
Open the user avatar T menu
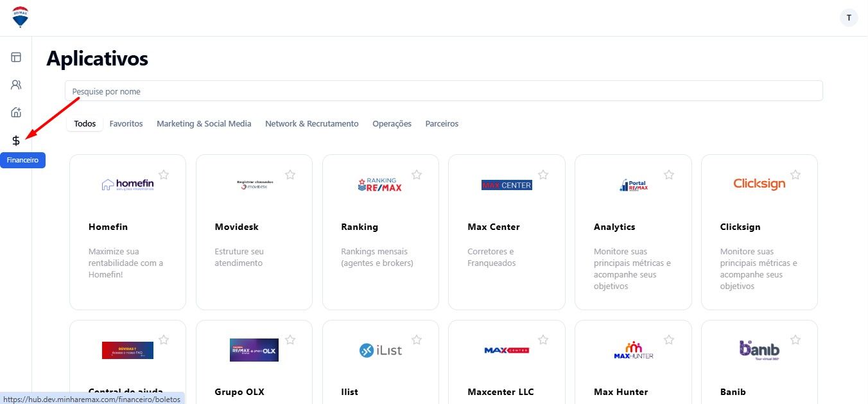tap(849, 18)
